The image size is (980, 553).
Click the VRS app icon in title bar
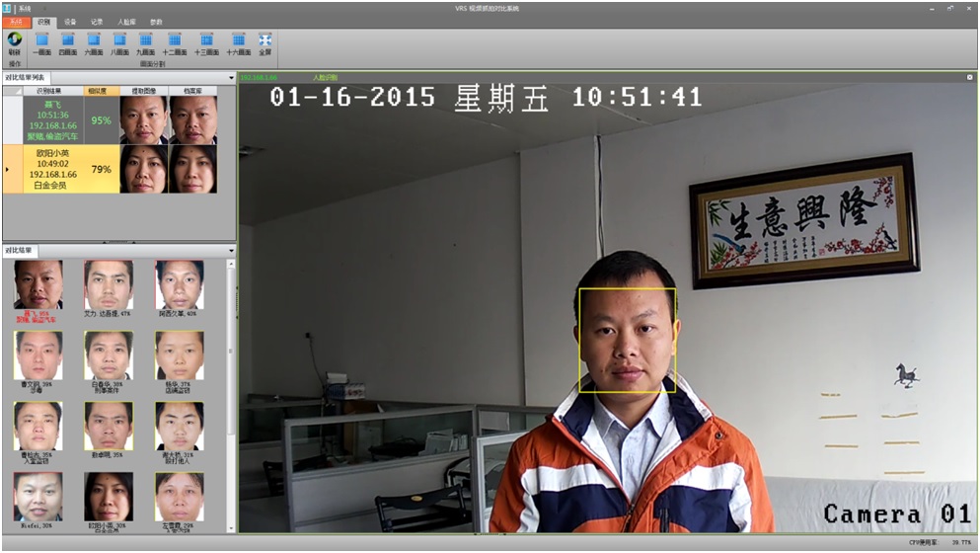coord(7,8)
